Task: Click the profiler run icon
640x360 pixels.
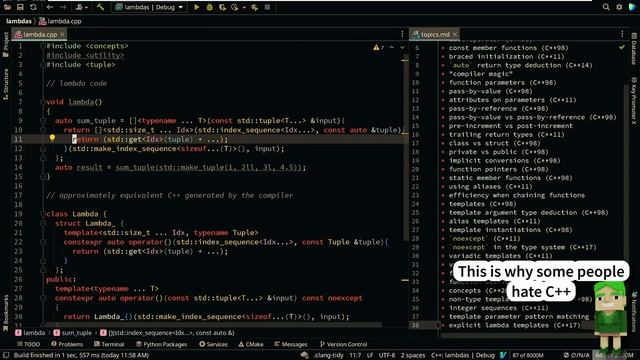Action: (x=235, y=7)
